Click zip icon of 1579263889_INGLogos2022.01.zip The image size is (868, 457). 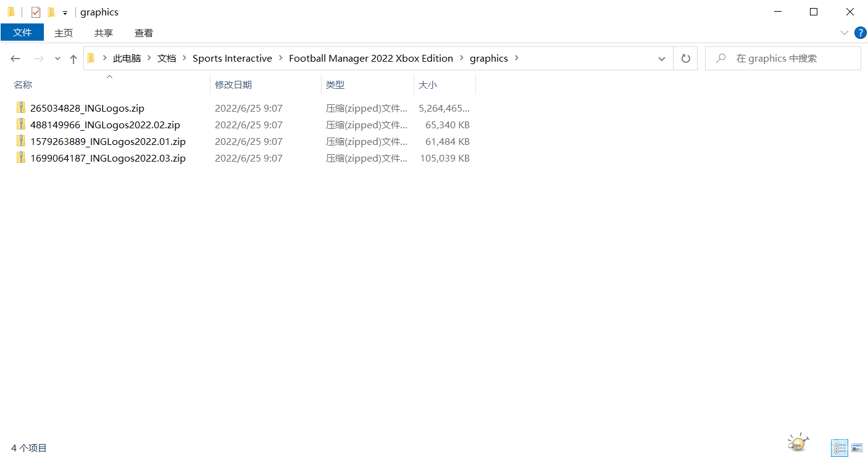click(22, 141)
